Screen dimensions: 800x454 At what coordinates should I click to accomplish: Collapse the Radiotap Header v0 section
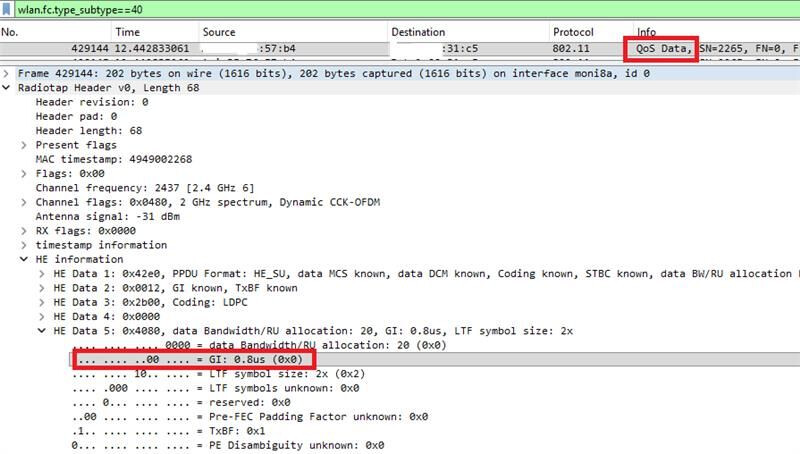pos(8,88)
